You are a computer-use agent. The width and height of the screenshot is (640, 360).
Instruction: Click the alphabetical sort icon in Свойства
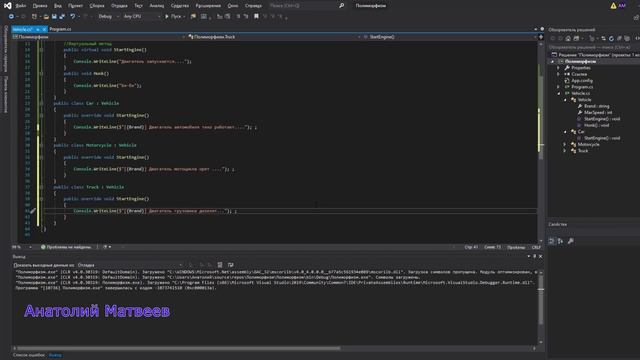click(560, 241)
